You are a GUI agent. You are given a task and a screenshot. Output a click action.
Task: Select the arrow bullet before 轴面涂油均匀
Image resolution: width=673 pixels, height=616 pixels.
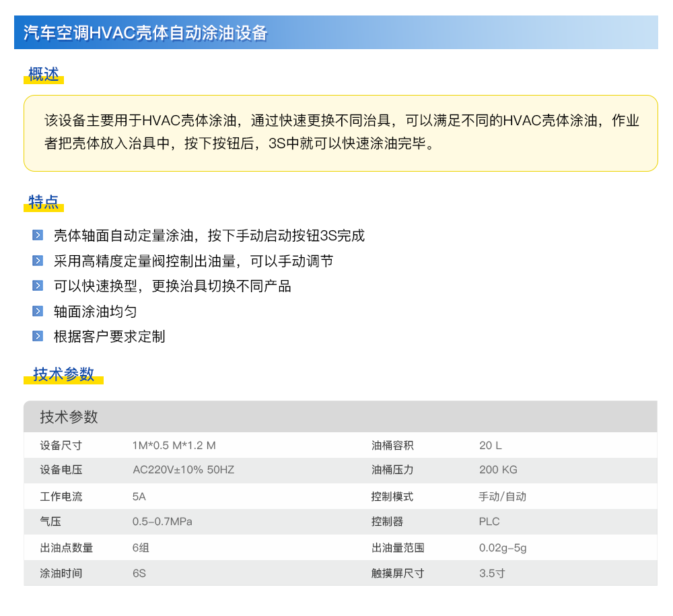point(38,311)
